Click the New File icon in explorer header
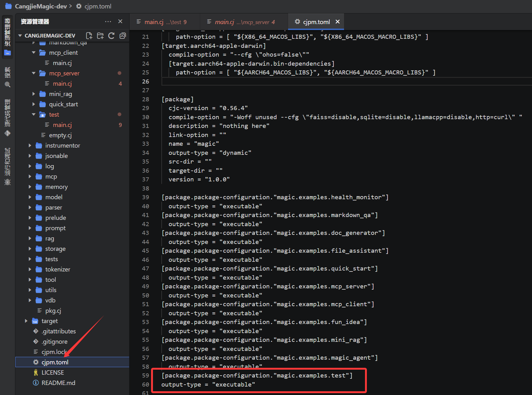The height and width of the screenshot is (395, 532). (x=89, y=36)
